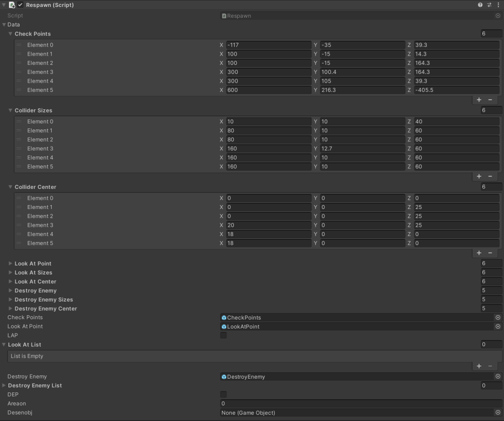Enable the DEP checkbox
The image size is (504, 421).
point(223,394)
